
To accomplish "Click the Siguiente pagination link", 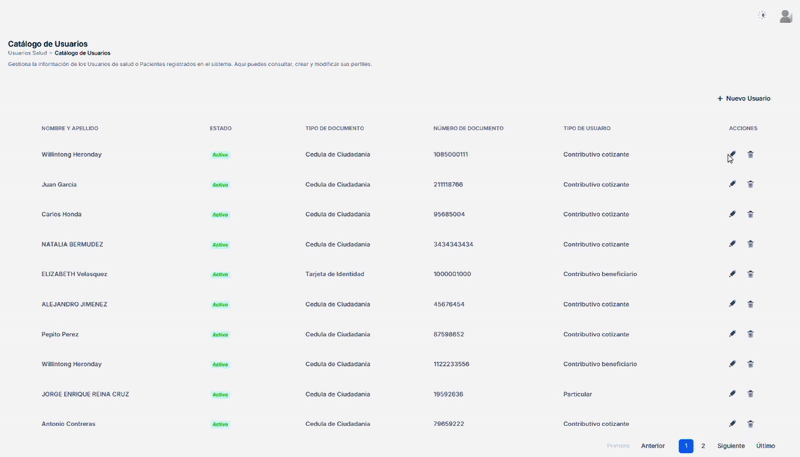I will (730, 446).
